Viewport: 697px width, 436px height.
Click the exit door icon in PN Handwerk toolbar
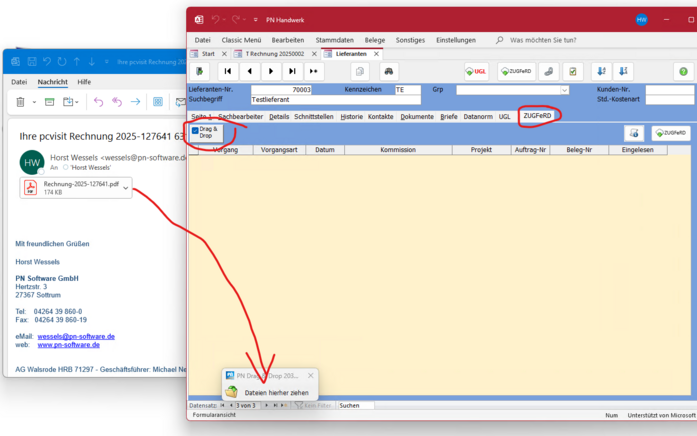pos(200,71)
